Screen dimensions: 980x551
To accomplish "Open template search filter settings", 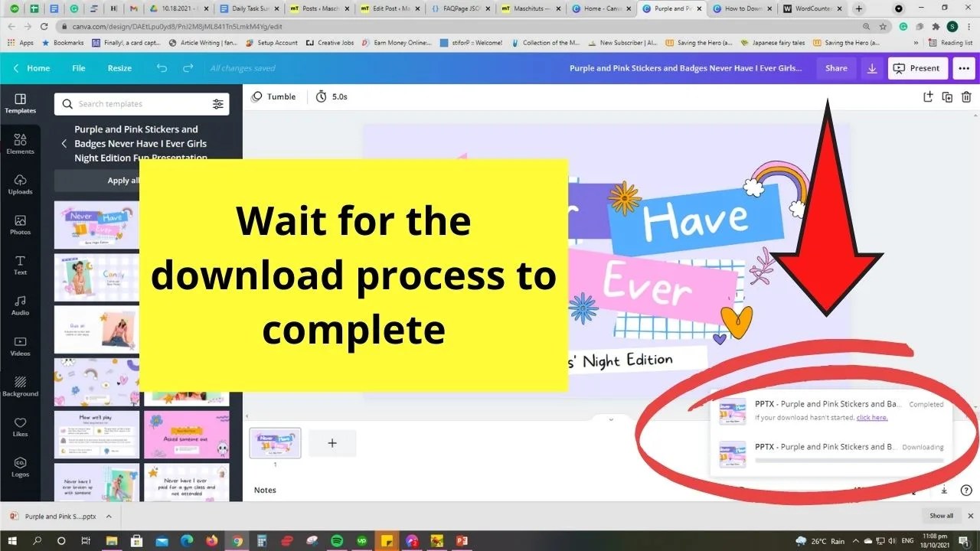I will 217,104.
